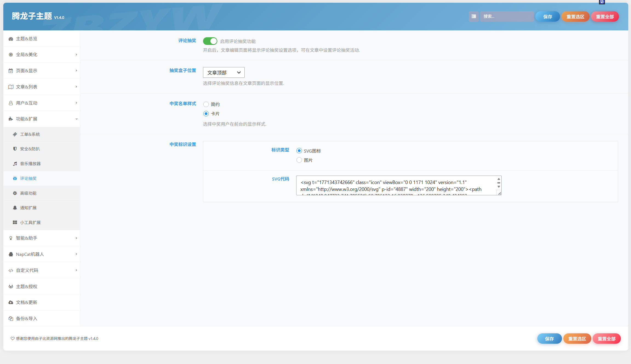
Task: Expand the 智能&助手 chevron
Action: click(76, 238)
